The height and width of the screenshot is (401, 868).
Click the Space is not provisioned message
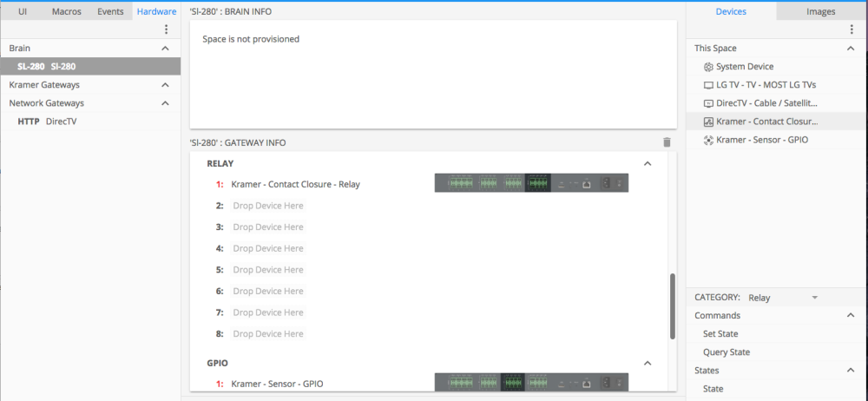tap(251, 39)
